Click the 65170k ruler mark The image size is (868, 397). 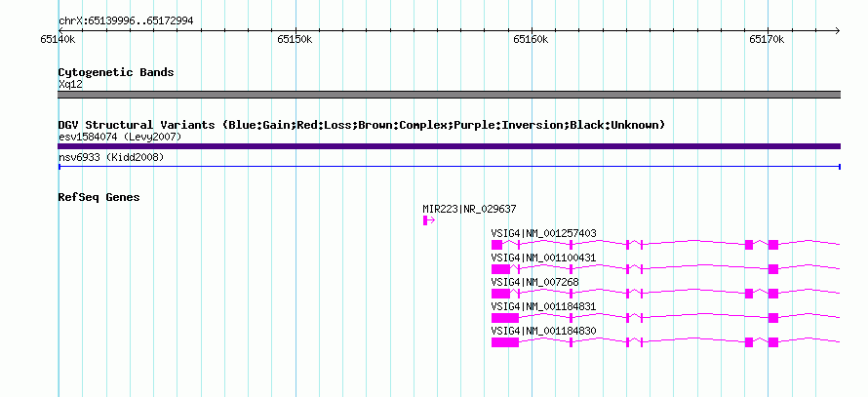[767, 39]
